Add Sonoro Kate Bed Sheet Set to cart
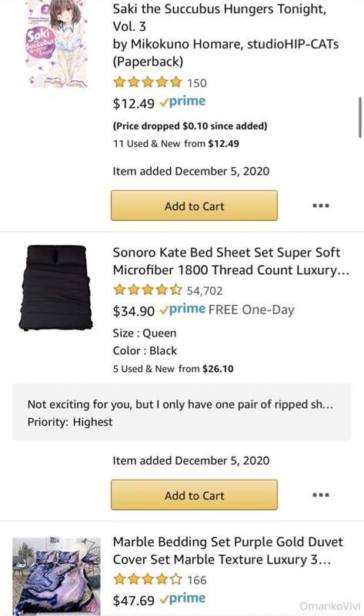 [x=194, y=495]
